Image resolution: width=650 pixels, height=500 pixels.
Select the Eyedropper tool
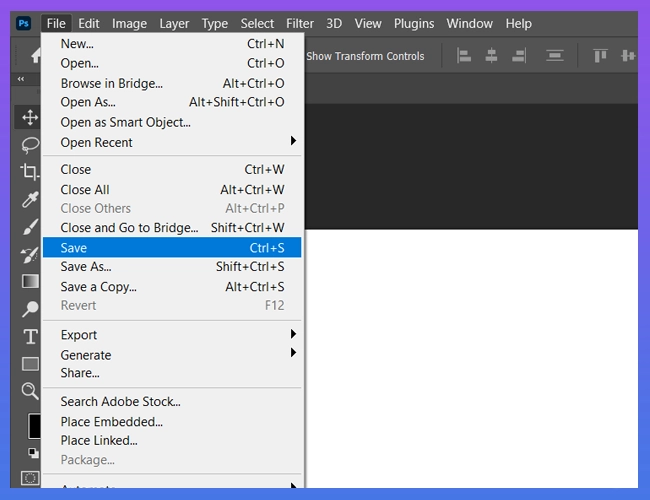pyautogui.click(x=30, y=199)
